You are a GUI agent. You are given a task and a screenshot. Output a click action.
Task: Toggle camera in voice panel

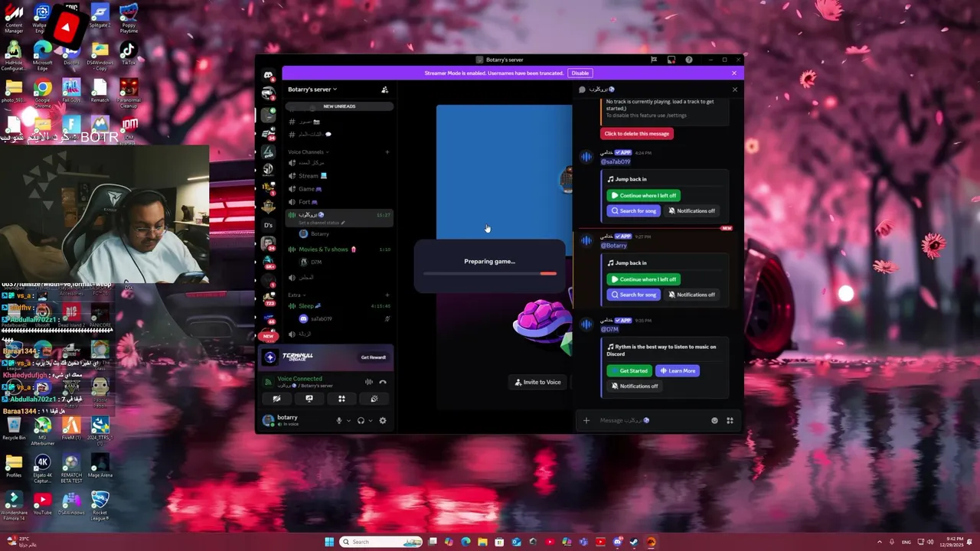coord(276,399)
